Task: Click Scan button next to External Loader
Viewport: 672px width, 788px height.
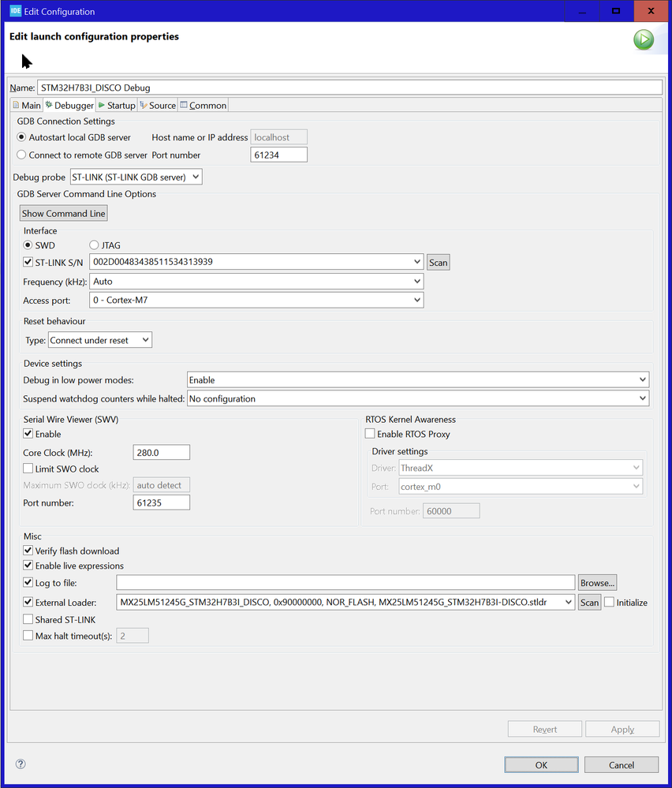Action: pyautogui.click(x=589, y=602)
